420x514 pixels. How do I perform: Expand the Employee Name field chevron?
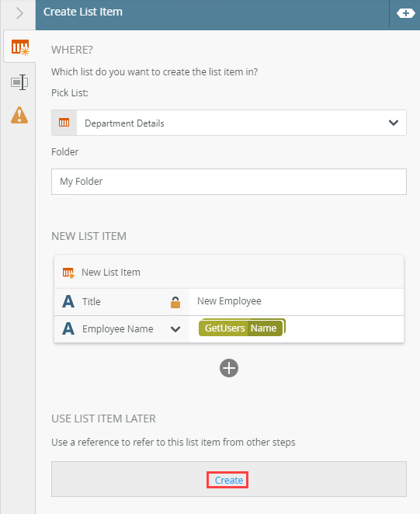point(175,329)
